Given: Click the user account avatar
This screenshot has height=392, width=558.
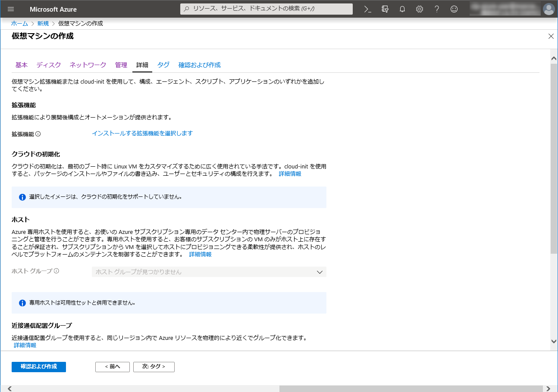Looking at the screenshot, I should tap(549, 9).
